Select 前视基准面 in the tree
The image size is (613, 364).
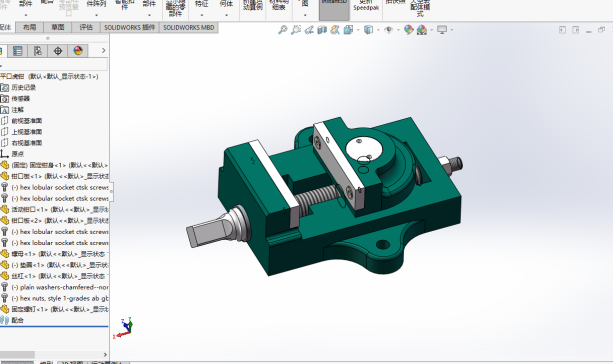27,121
